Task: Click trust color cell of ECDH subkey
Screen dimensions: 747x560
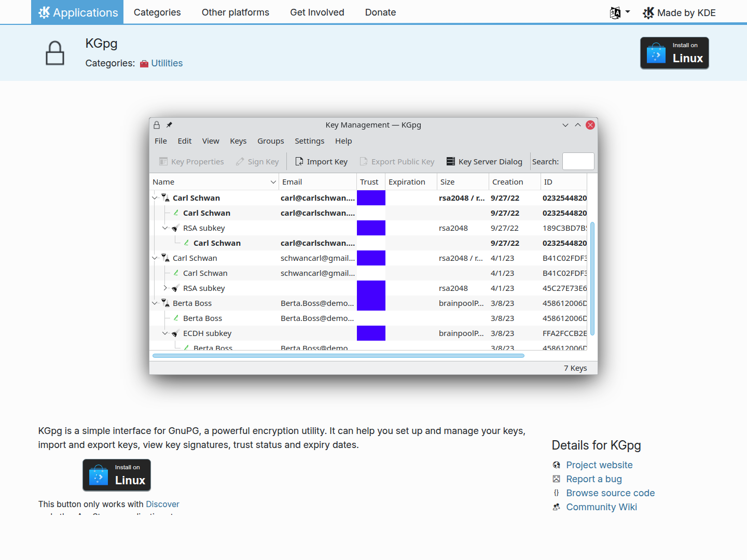Action: (371, 333)
